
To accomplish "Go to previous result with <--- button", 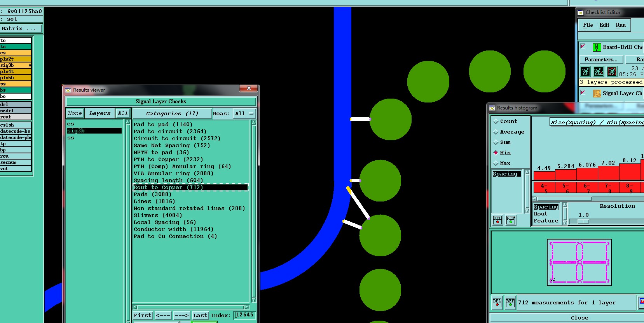I will pyautogui.click(x=163, y=316).
